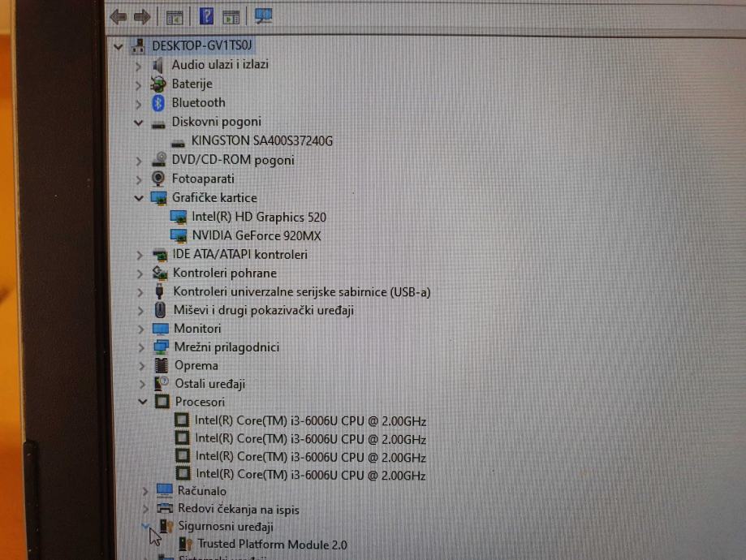Select the 'DESKTOP-GV1TS0J' root label
This screenshot has width=746, height=560.
202,45
